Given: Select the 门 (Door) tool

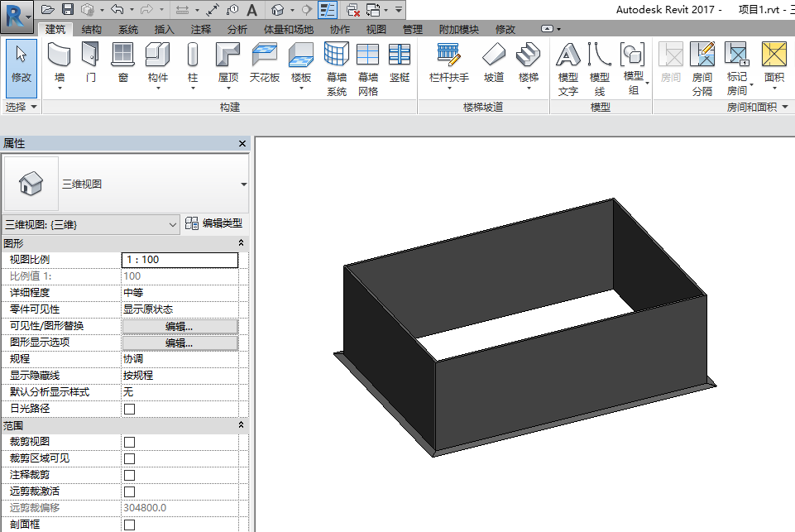Looking at the screenshot, I should click(x=91, y=63).
